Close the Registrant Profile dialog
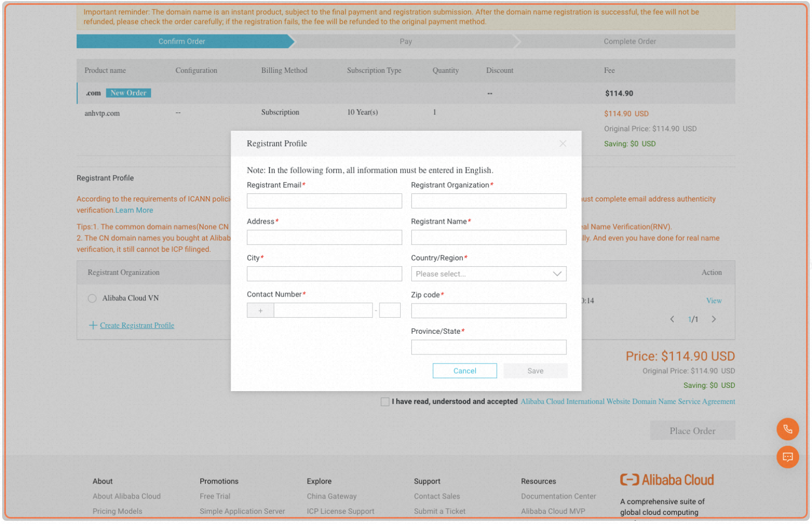This screenshot has width=812, height=524. (563, 144)
